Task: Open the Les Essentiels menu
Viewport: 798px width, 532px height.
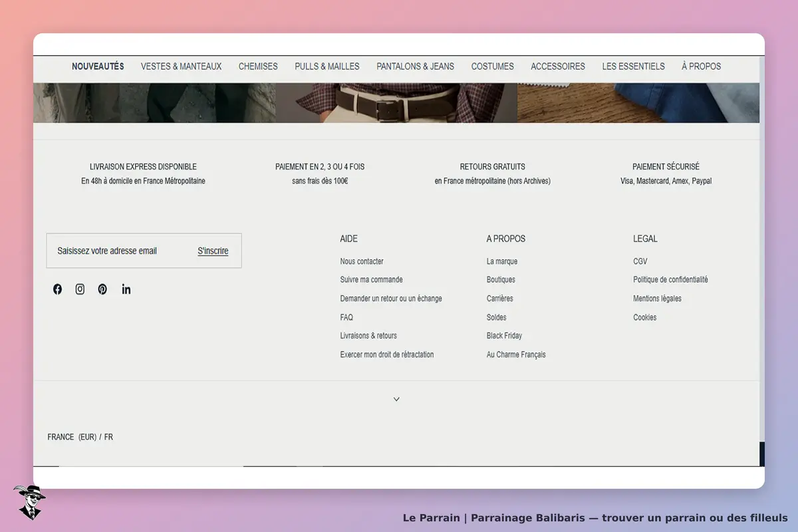Action: [634, 66]
